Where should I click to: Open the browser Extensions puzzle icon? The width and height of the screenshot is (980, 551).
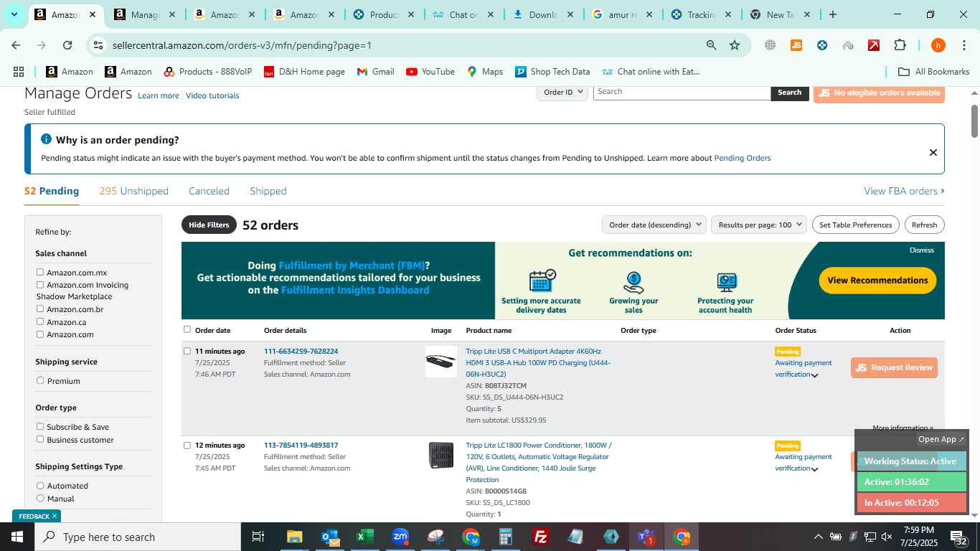(900, 45)
